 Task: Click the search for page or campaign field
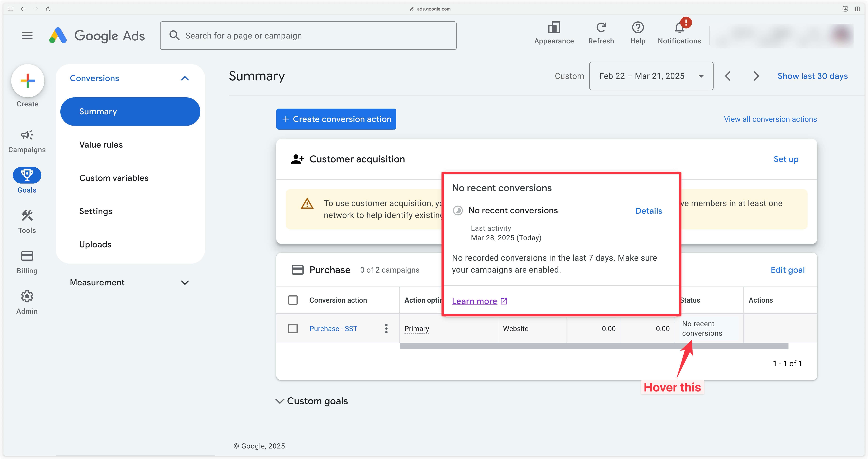click(308, 36)
